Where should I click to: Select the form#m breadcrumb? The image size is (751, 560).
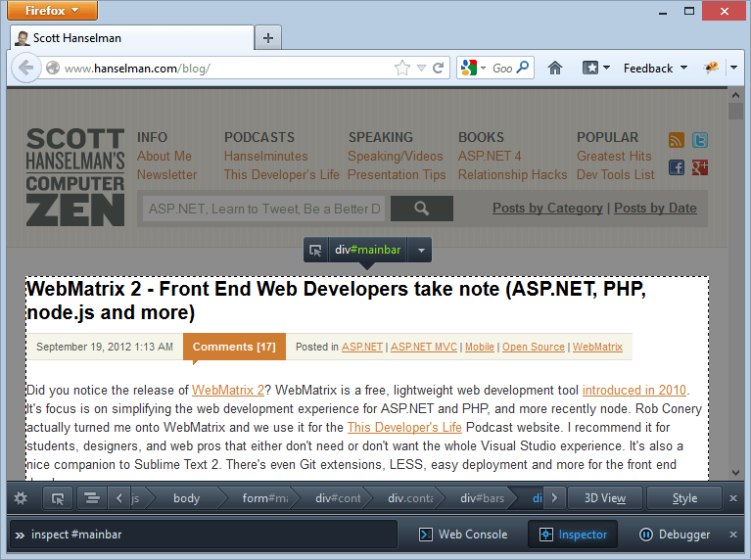point(265,498)
